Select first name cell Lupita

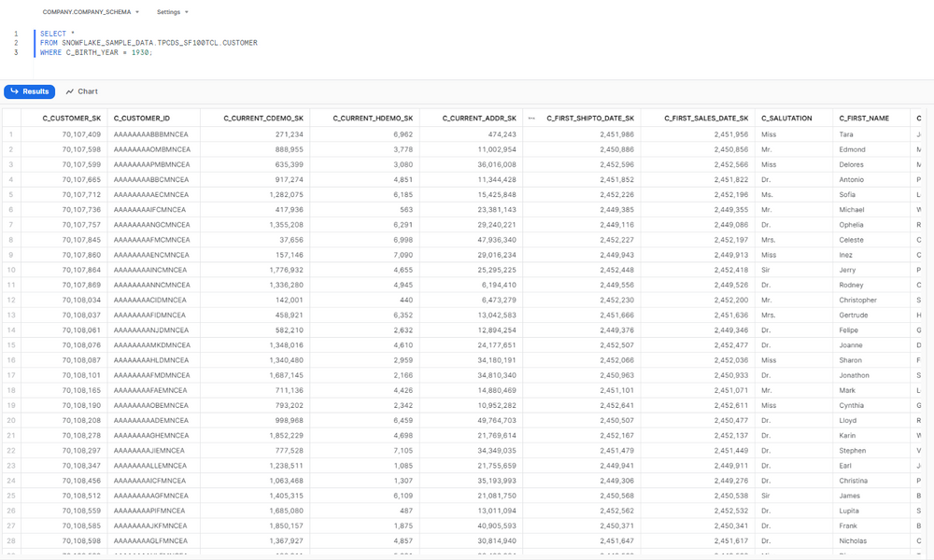[849, 511]
